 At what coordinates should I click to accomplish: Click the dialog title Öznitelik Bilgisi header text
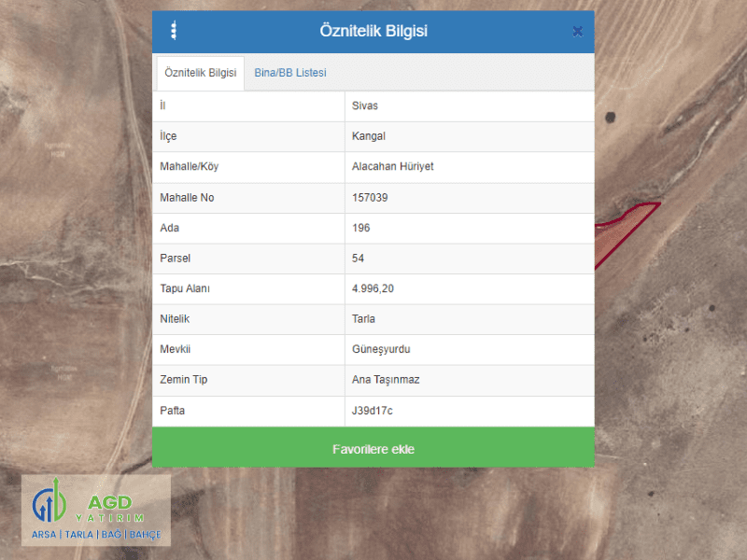coord(373,31)
